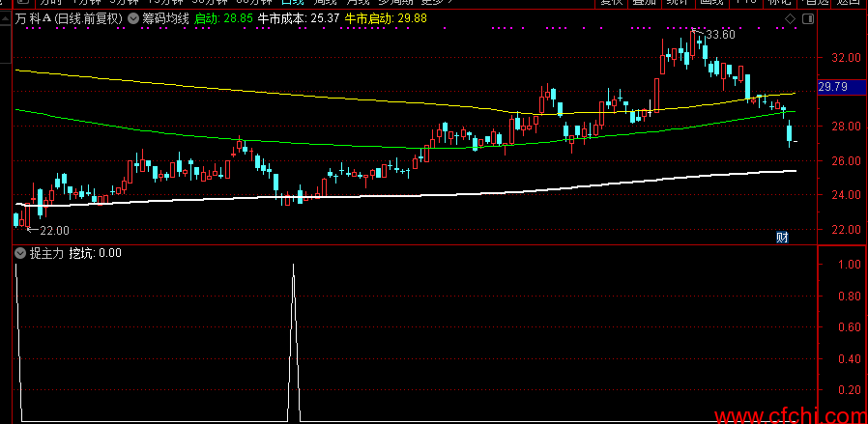This screenshot has width=868, height=424.
Task: Click the small up arrow left of 万科A
Action: [6, 19]
